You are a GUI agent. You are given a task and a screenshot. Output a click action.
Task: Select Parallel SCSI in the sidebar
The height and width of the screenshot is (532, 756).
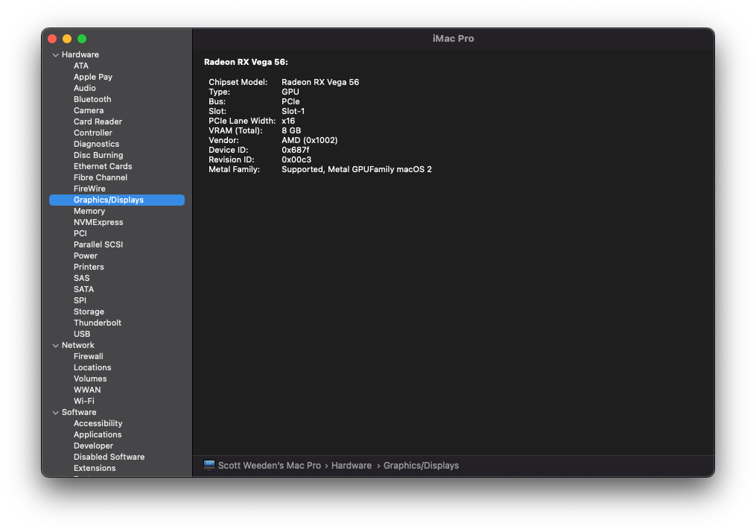click(98, 244)
